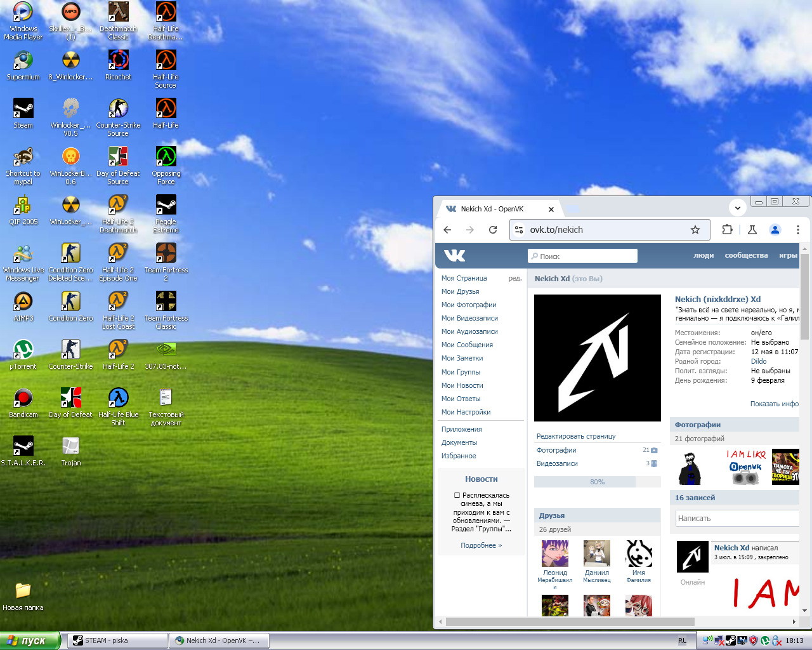The height and width of the screenshot is (650, 812).
Task: Open the Chrome three-dot menu
Action: pyautogui.click(x=797, y=230)
